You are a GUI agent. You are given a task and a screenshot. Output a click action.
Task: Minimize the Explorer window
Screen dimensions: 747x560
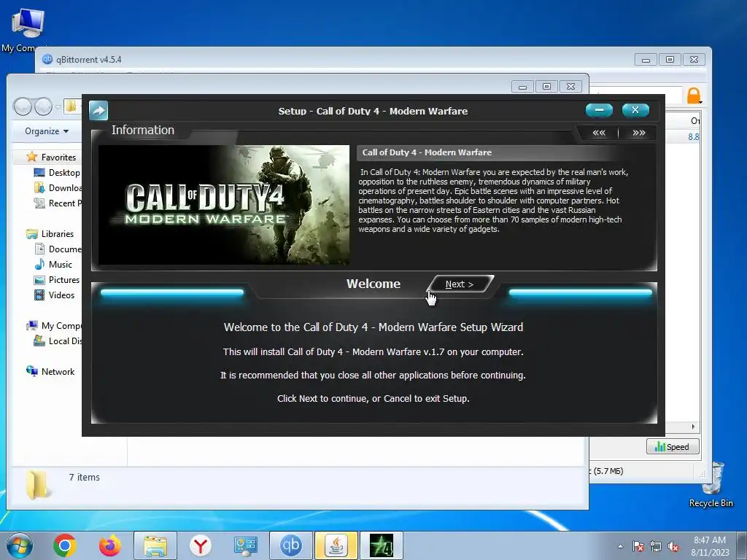tap(522, 87)
